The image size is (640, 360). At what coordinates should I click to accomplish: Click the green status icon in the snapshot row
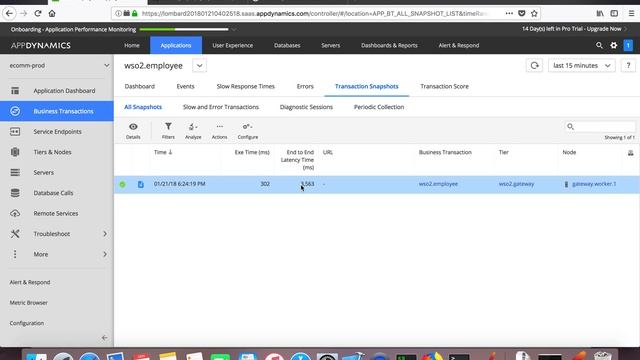(x=122, y=184)
